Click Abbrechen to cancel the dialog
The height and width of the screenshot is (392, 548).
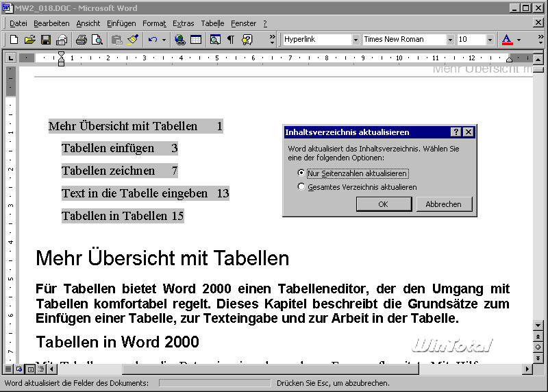click(444, 204)
